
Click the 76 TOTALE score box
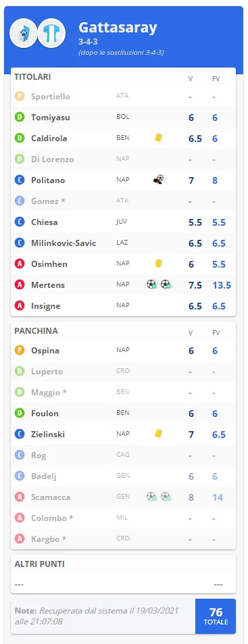coord(216,616)
